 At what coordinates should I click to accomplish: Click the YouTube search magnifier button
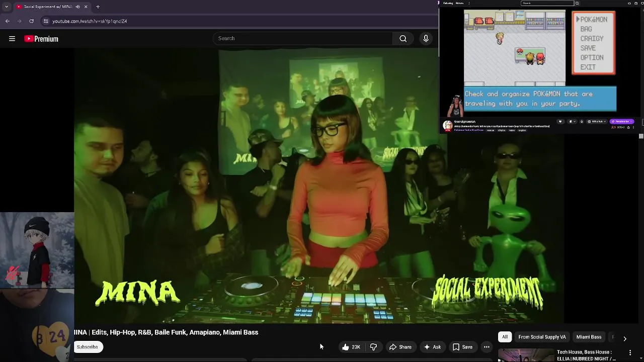coord(403,38)
